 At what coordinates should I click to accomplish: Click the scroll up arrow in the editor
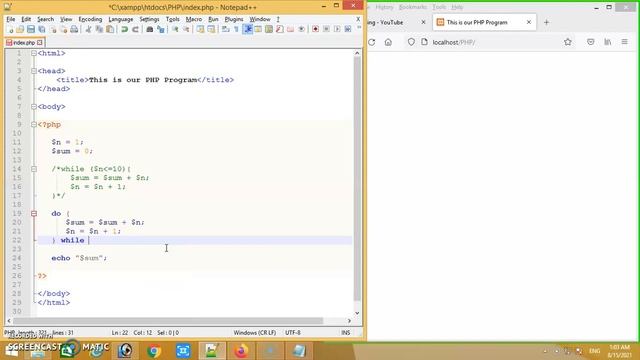click(x=357, y=53)
